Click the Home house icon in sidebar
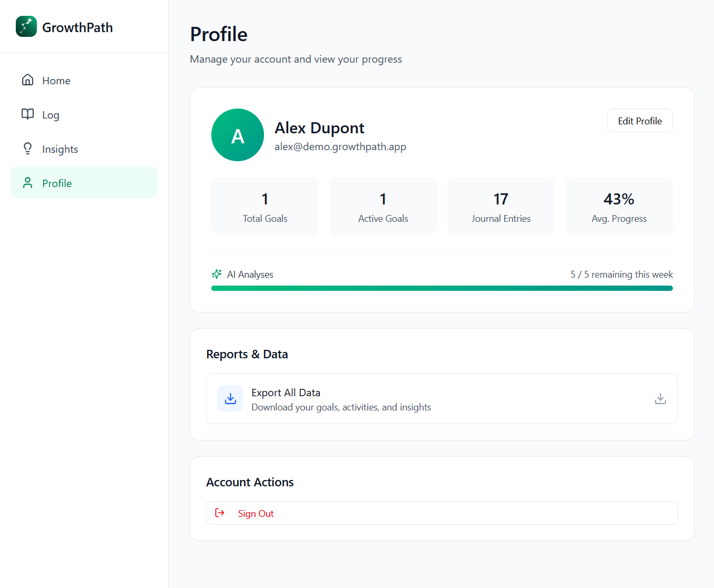 pos(27,80)
